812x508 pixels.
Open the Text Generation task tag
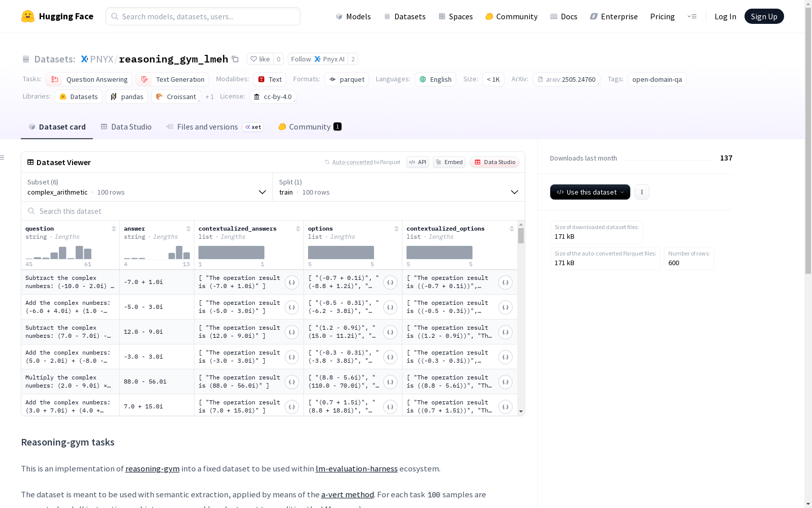pos(173,79)
